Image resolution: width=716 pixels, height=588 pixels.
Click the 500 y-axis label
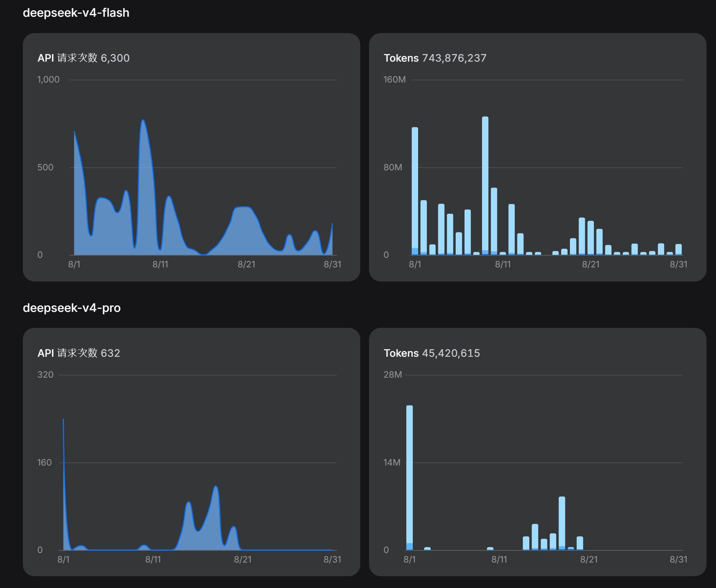45,167
